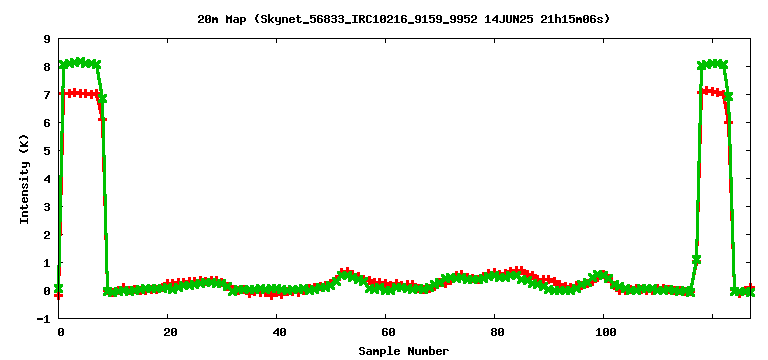
Task: Click the y-axis tick label 9
Action: click(48, 39)
